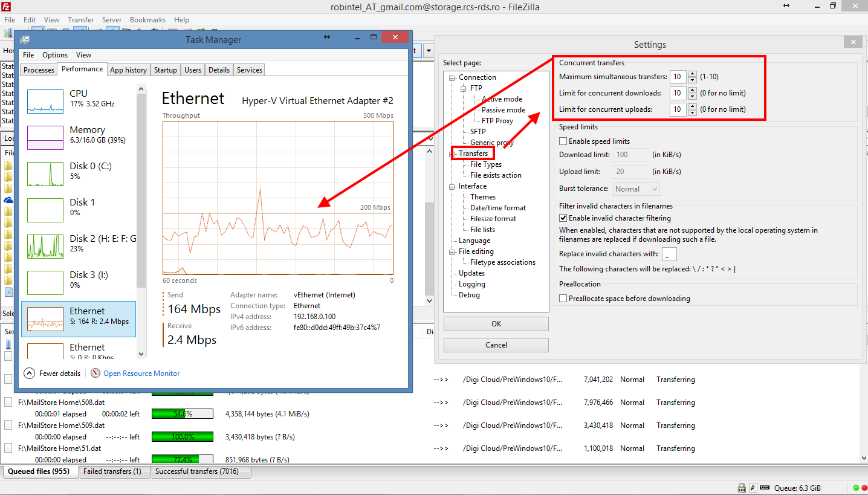Enable speed limits checkbox

(x=563, y=141)
